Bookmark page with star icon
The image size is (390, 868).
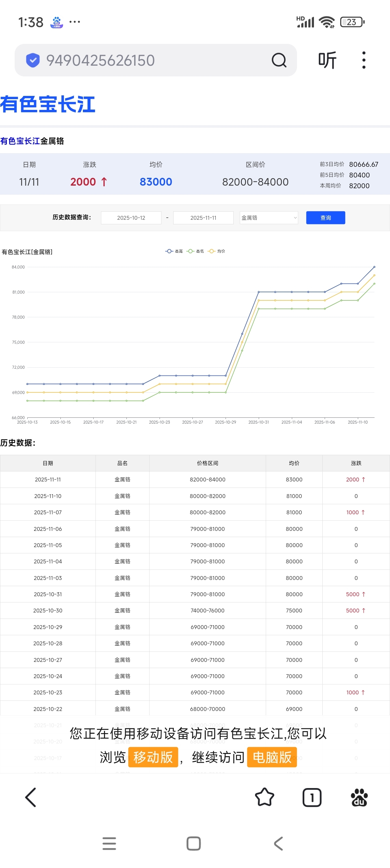(264, 797)
